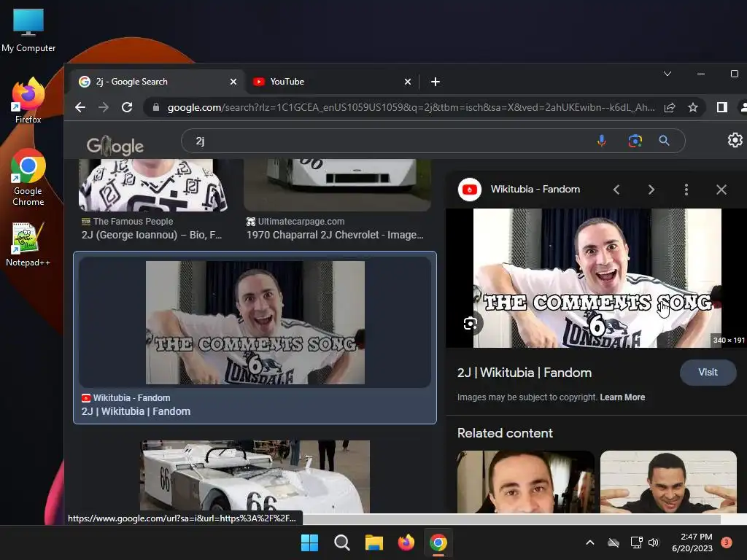Open 2J | Wikitubia | Fandom result title
The height and width of the screenshot is (560, 747).
coord(136,411)
